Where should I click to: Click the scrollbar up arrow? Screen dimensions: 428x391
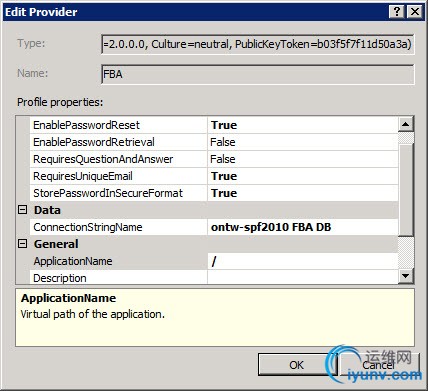pos(406,124)
